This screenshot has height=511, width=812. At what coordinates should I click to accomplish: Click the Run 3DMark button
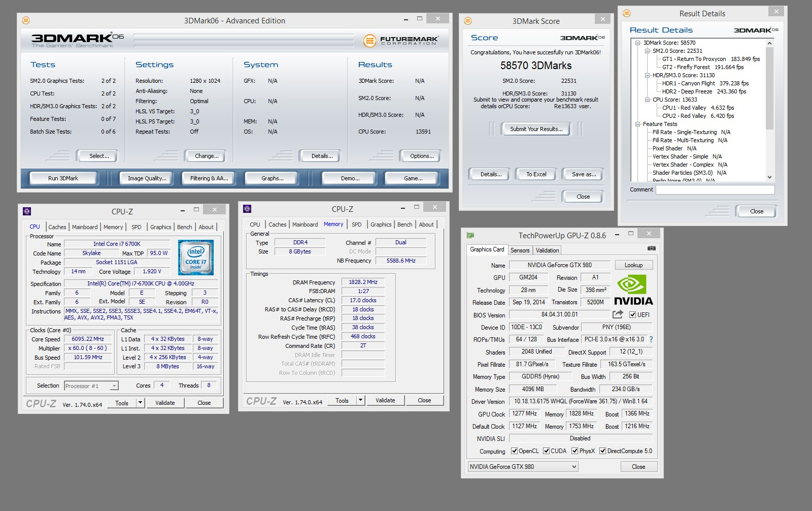tap(63, 178)
